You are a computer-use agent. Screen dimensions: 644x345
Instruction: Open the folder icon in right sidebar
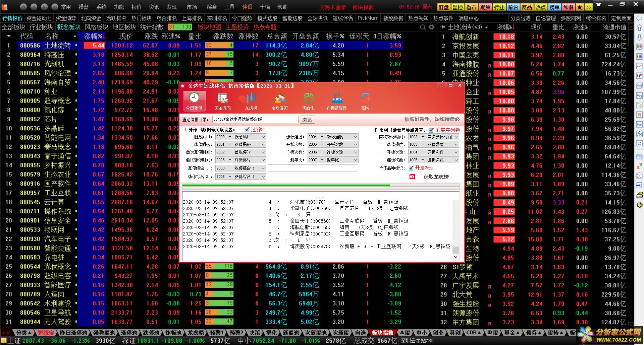639,156
